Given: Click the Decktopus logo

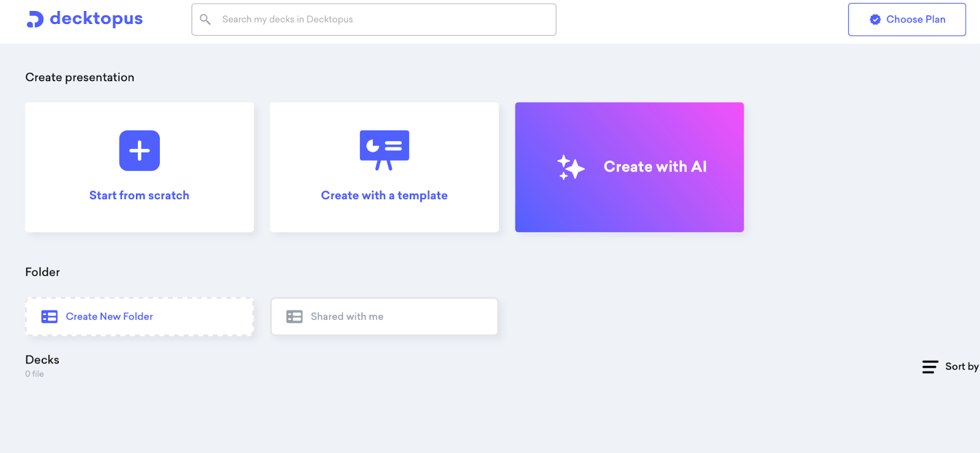Looking at the screenshot, I should [85, 19].
